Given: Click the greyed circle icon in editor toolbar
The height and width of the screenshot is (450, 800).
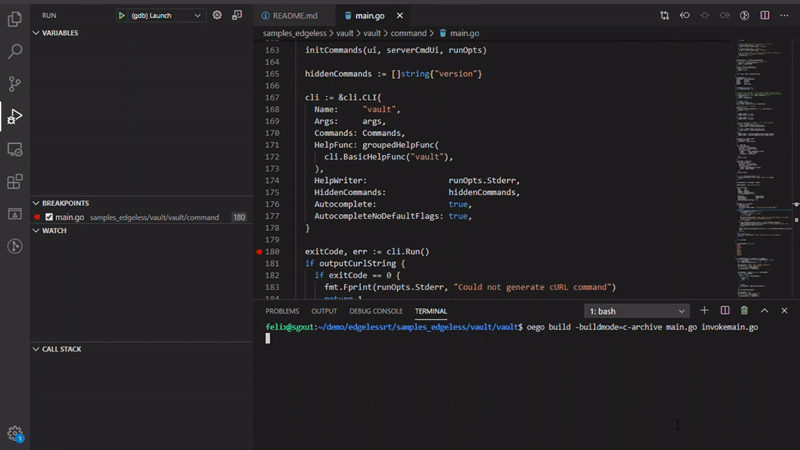Looking at the screenshot, I should coord(705,16).
